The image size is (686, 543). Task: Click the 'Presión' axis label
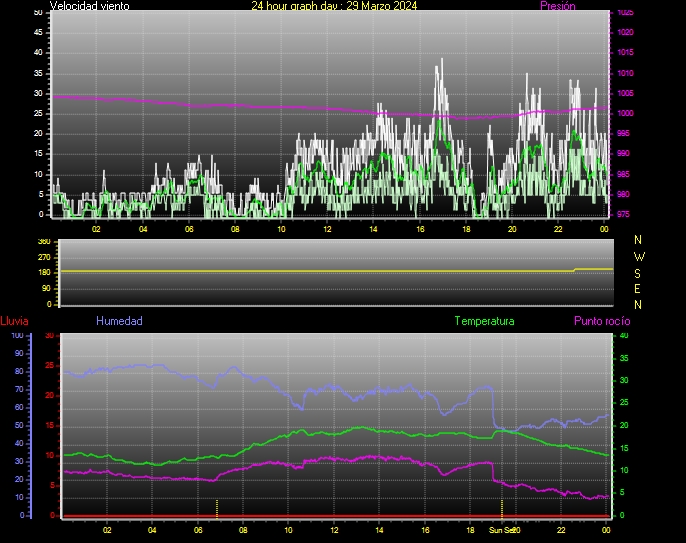558,6
